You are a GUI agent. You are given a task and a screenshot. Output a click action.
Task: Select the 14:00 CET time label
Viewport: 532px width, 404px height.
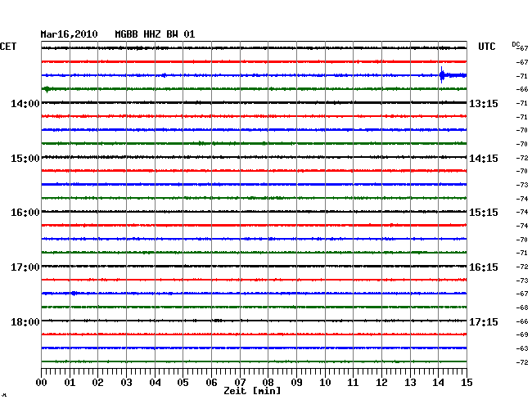[25, 103]
